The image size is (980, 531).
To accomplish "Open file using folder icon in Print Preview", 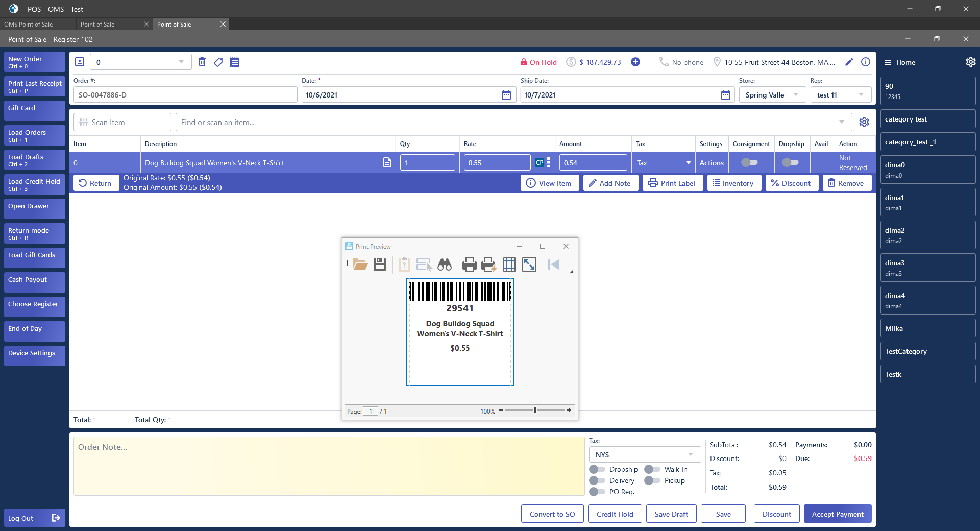I will click(x=360, y=264).
